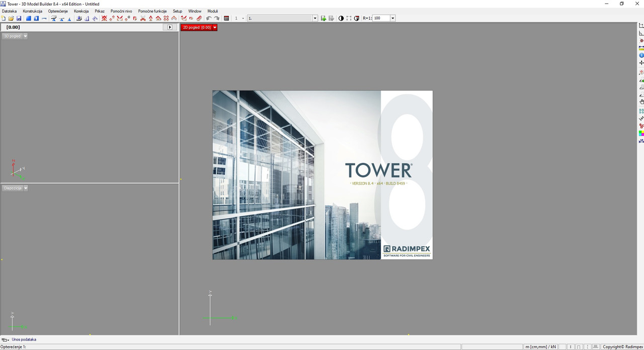
Task: Open the Window menu
Action: pyautogui.click(x=195, y=11)
